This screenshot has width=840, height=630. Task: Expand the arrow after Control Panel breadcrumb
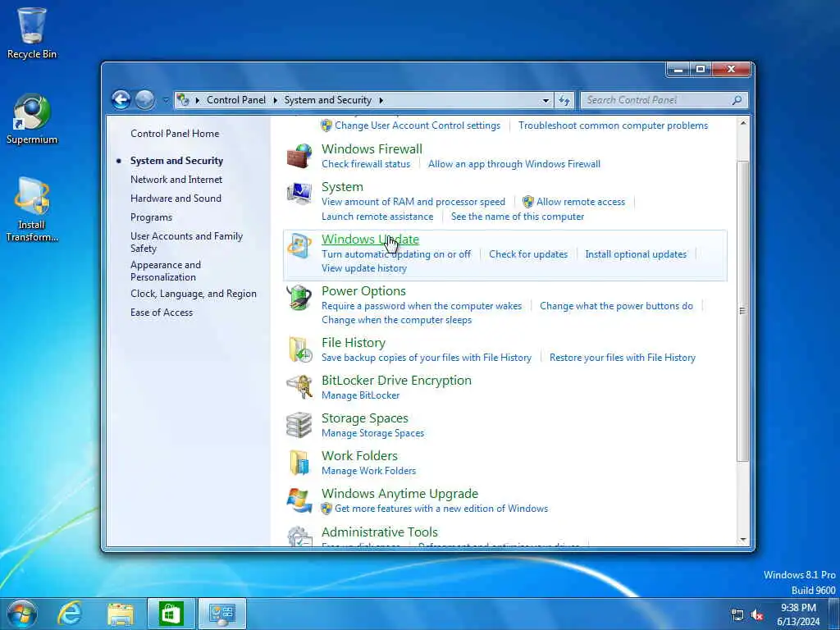275,100
